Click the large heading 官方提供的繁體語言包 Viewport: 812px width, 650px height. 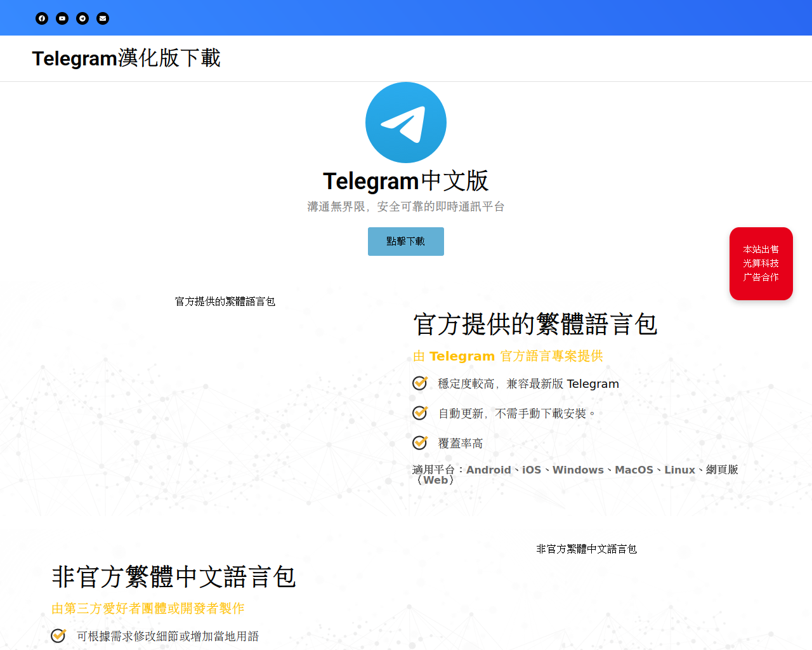click(x=535, y=324)
